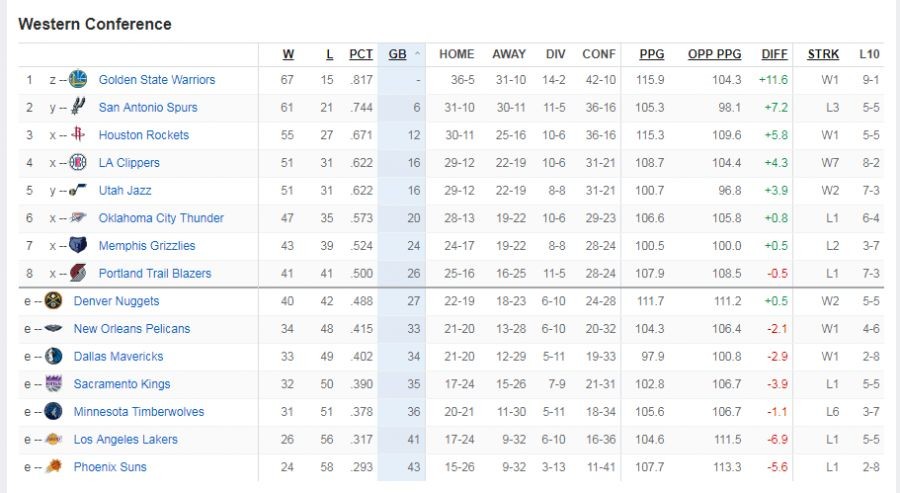Sort standings by GB column
The width and height of the screenshot is (900, 493).
tap(398, 54)
